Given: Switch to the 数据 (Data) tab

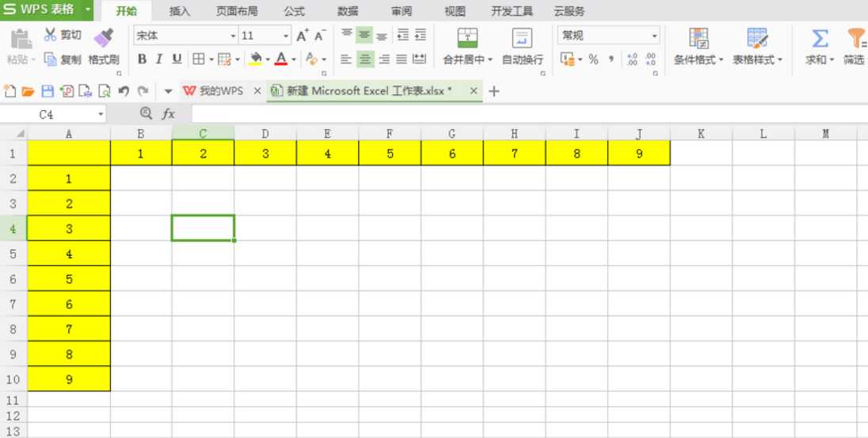Looking at the screenshot, I should (x=348, y=11).
